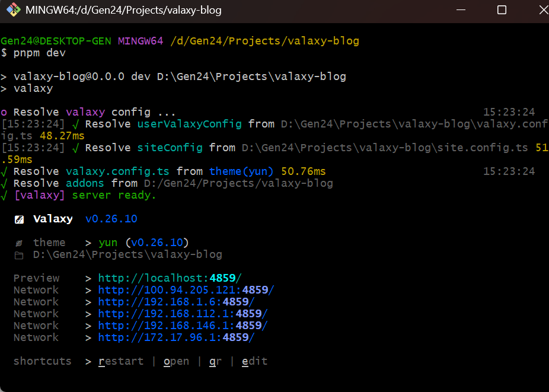Click 'userValaxyConfig' in the log
549x392 pixels.
[189, 124]
